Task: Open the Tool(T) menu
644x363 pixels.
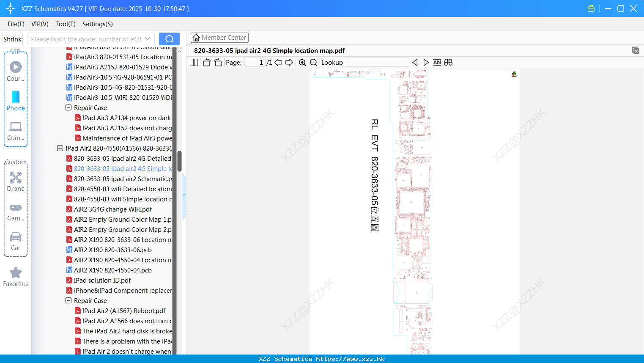Action: pos(66,24)
